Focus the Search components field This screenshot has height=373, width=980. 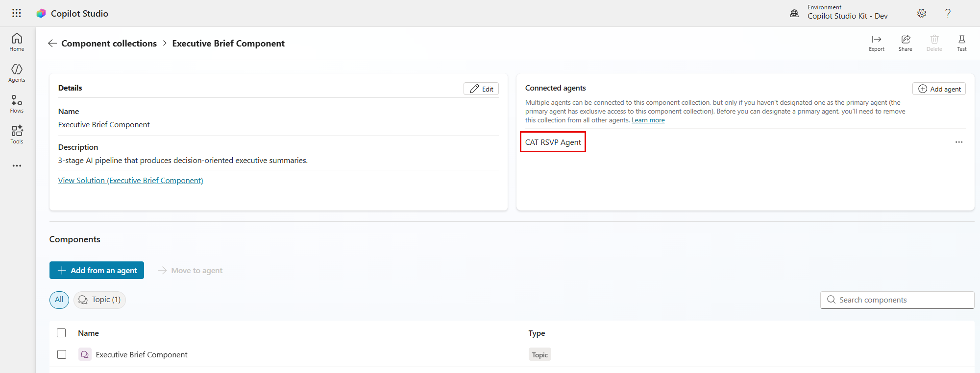tap(897, 300)
